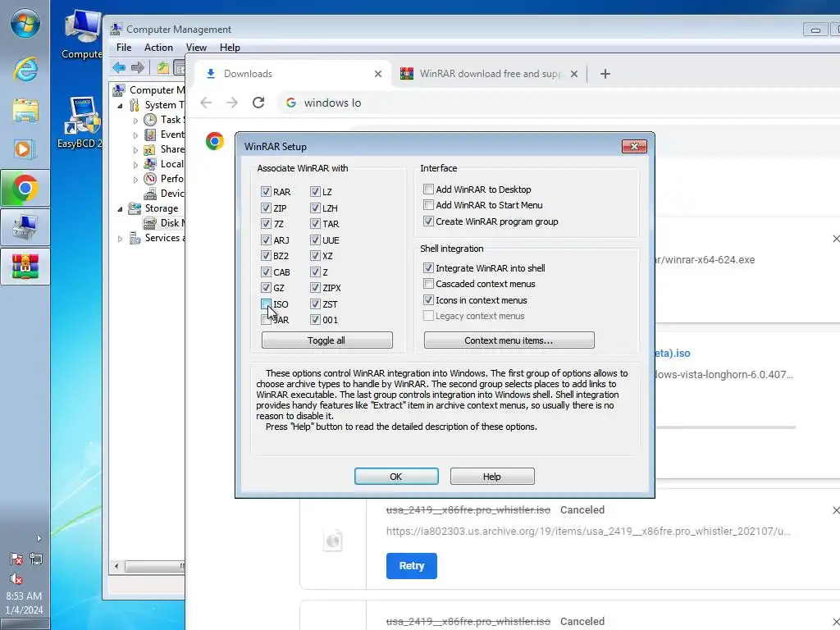Switch to the Downloads tab
Viewport: 840px width, 630px height.
(292, 74)
